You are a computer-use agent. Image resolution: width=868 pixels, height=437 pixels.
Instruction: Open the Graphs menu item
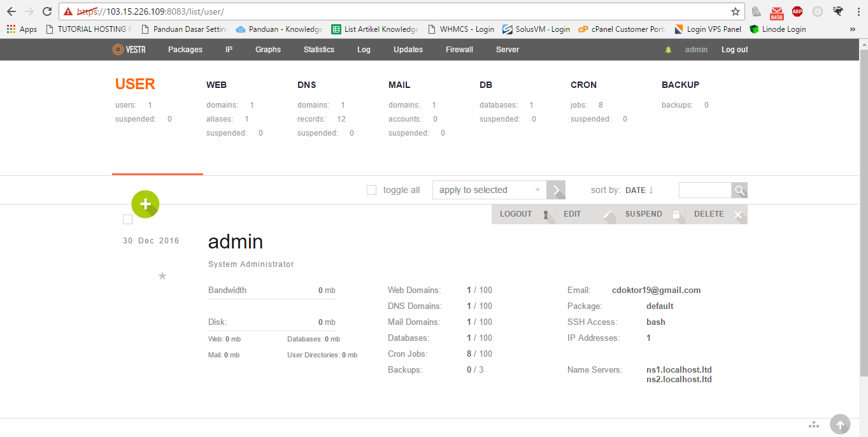coord(267,49)
